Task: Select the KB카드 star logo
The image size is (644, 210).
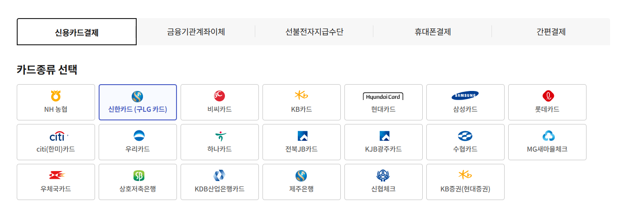Action: 301,95
